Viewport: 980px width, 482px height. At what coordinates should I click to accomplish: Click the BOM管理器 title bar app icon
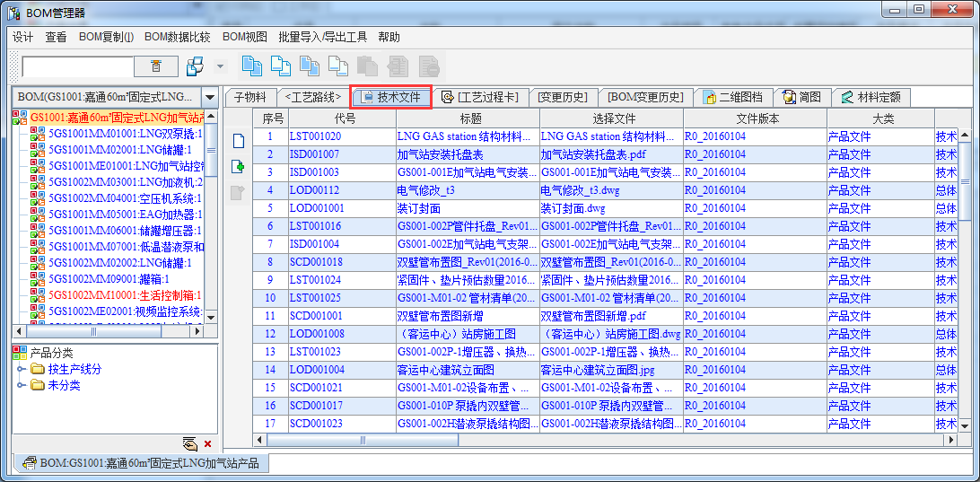13,12
